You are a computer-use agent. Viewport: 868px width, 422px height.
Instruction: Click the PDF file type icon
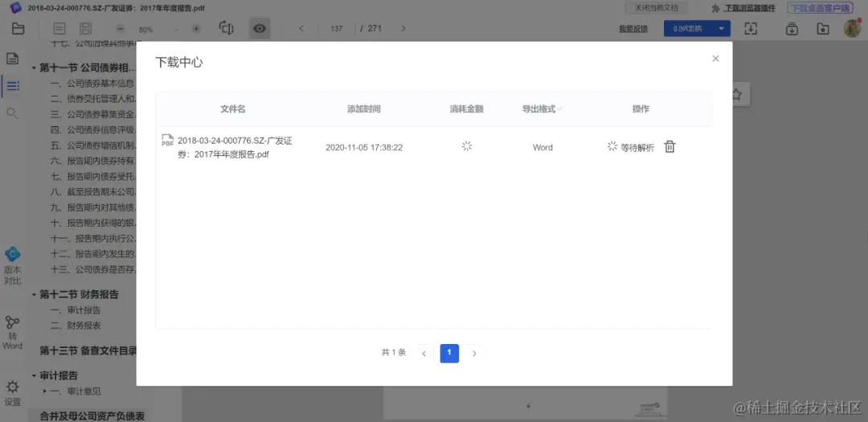(x=167, y=140)
